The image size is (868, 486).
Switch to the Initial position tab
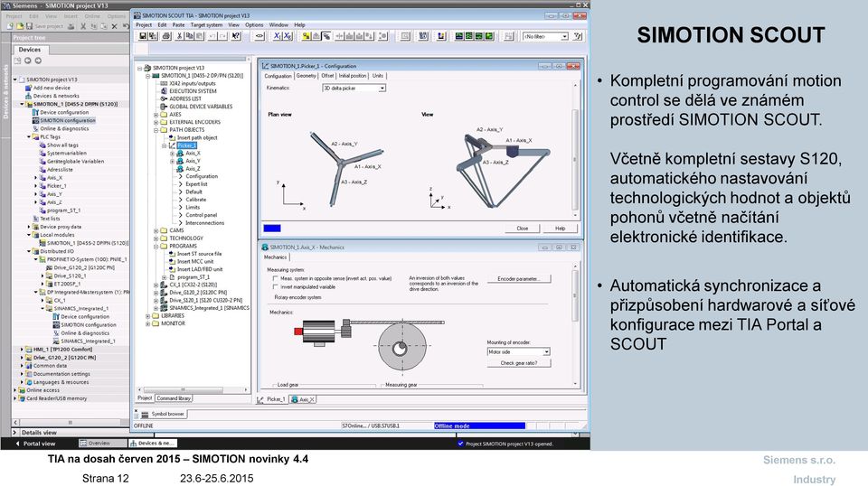point(353,76)
